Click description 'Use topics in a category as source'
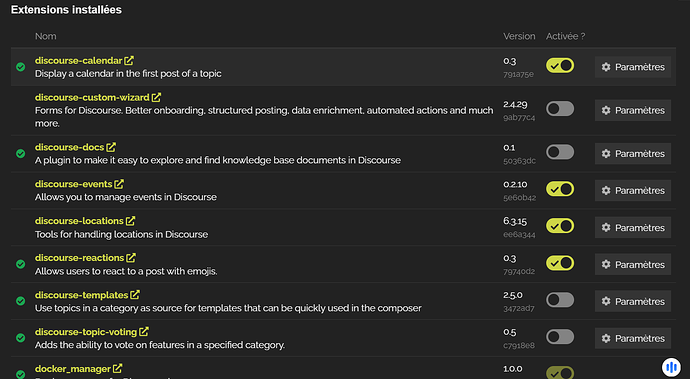This screenshot has width=690, height=379. (x=228, y=308)
